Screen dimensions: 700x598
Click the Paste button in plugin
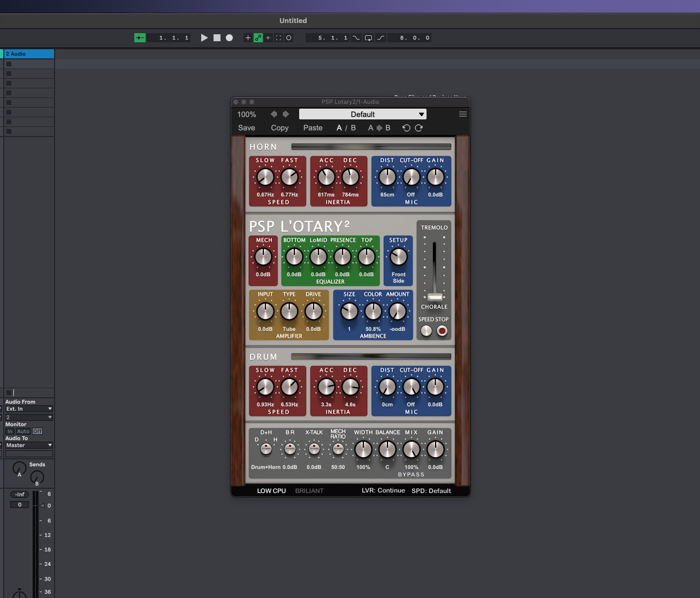313,128
